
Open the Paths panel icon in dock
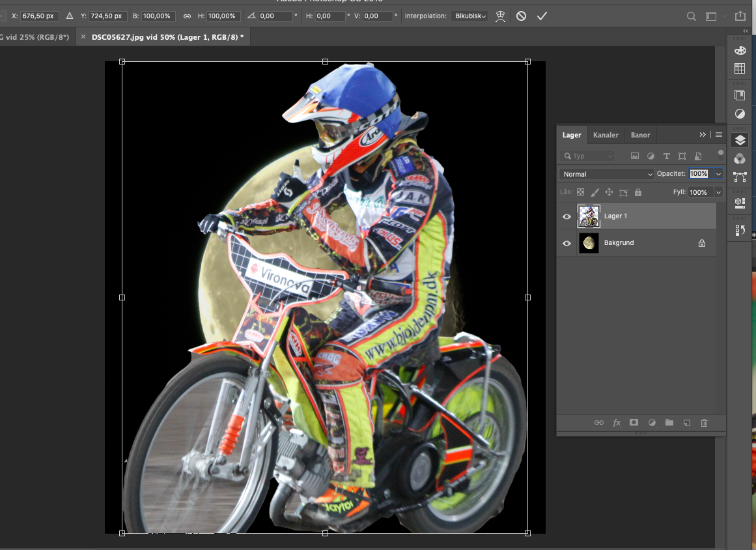(740, 177)
